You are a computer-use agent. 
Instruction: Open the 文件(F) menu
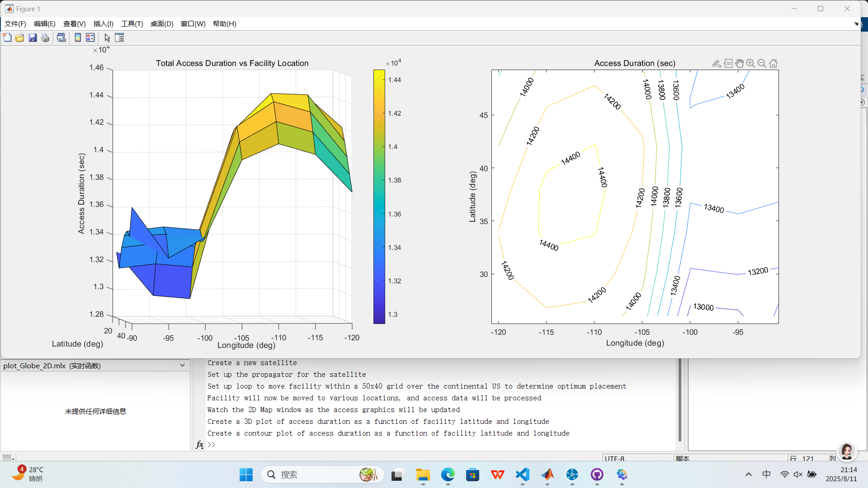(15, 24)
